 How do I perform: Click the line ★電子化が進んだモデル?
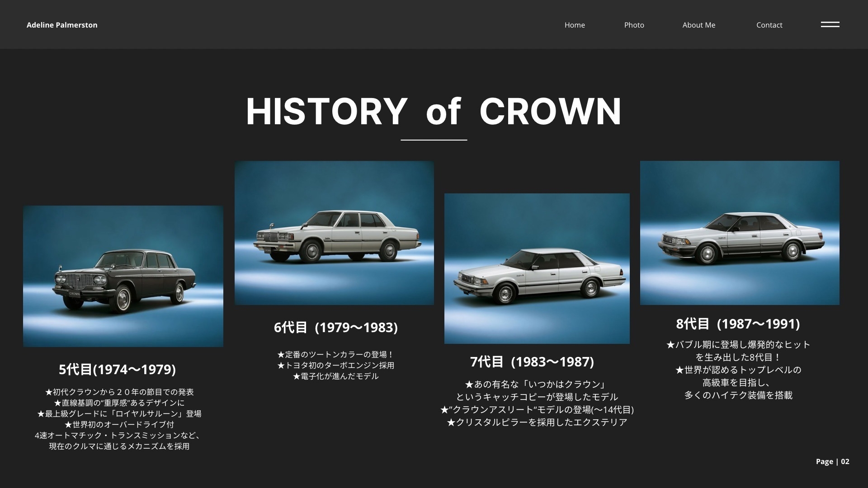pyautogui.click(x=336, y=376)
